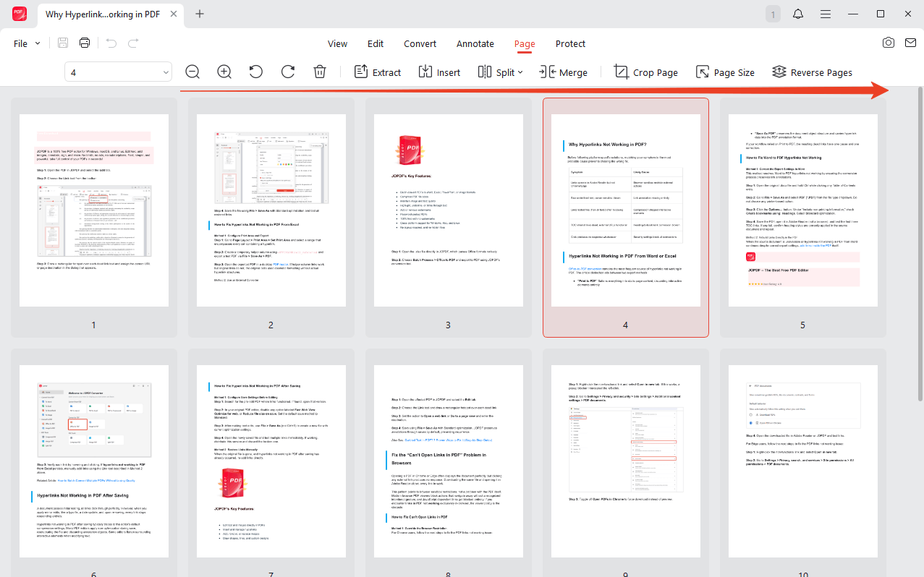Click the print icon

(85, 43)
